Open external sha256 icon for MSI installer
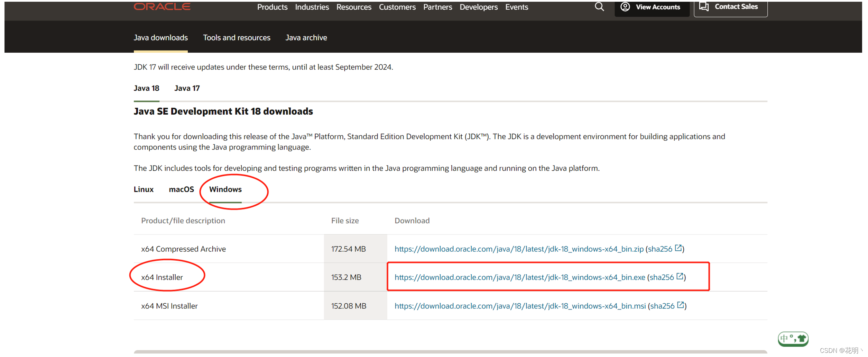The height and width of the screenshot is (357, 868). click(681, 305)
